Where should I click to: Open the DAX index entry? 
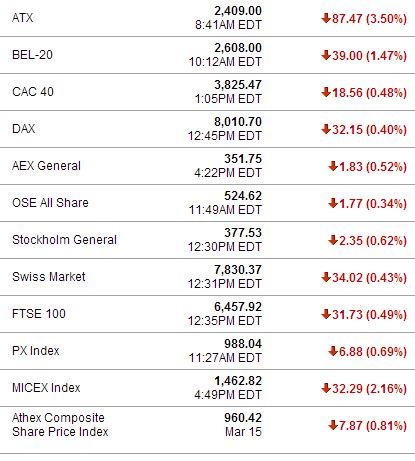pyautogui.click(x=23, y=129)
